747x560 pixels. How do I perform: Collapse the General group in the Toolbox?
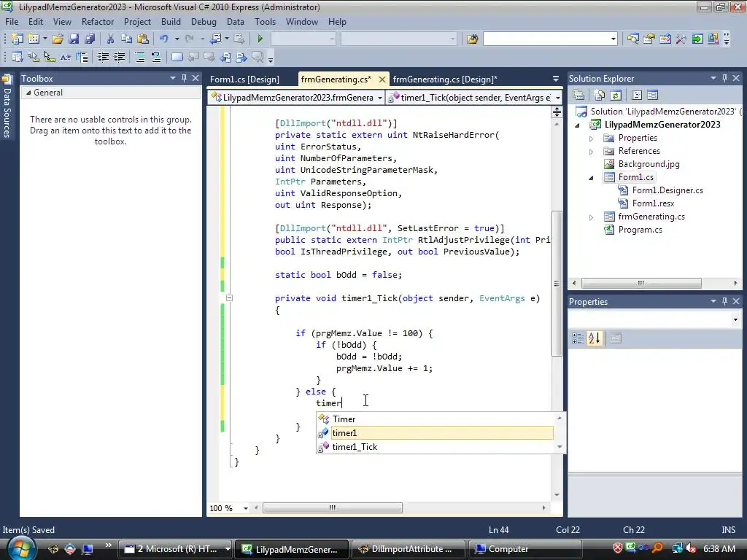[x=28, y=93]
